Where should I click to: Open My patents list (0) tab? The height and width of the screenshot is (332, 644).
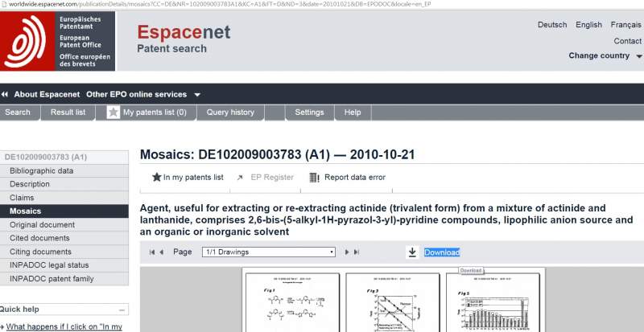[147, 112]
